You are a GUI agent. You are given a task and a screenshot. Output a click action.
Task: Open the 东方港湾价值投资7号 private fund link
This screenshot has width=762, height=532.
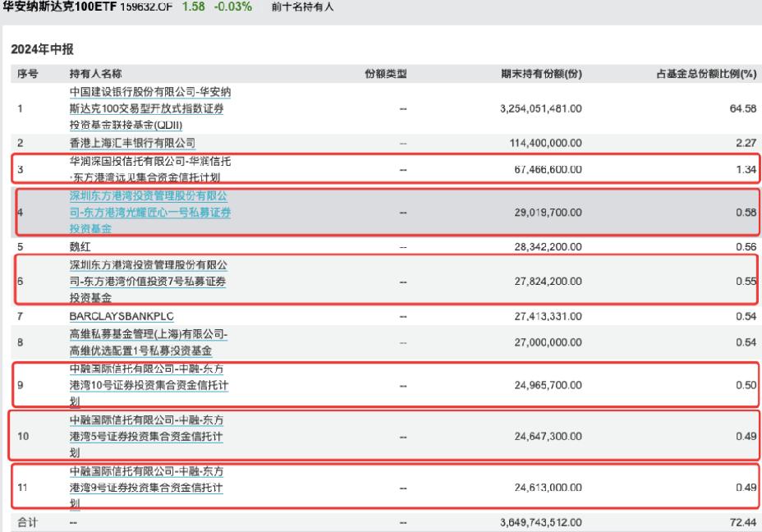[149, 280]
